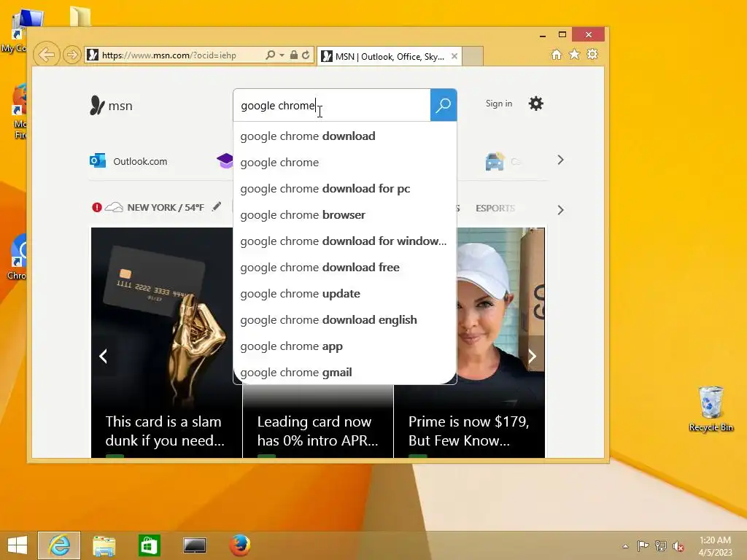Screen dimensions: 747x560
Task: Choose suggestion google chrome download english
Action: click(344, 319)
